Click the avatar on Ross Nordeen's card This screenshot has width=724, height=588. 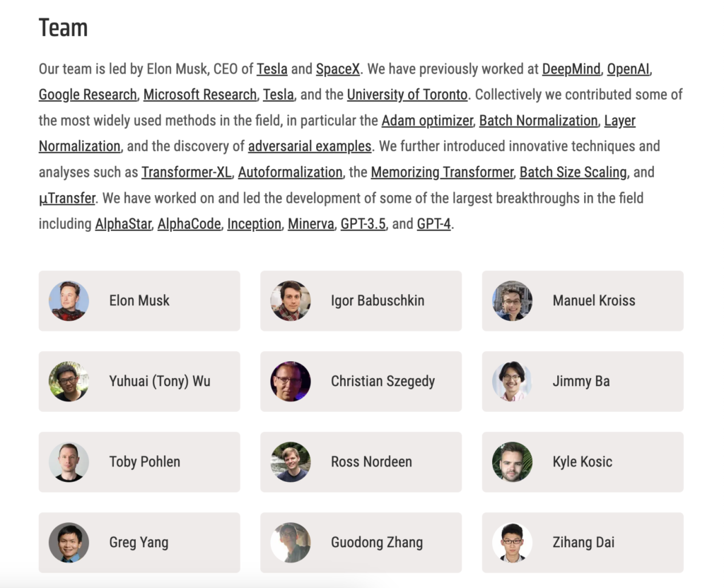291,462
